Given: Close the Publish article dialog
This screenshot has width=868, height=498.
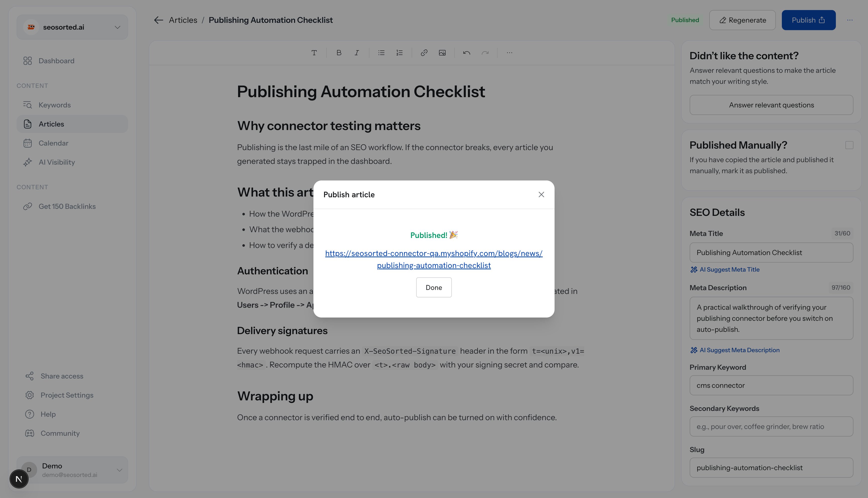Looking at the screenshot, I should pos(541,195).
